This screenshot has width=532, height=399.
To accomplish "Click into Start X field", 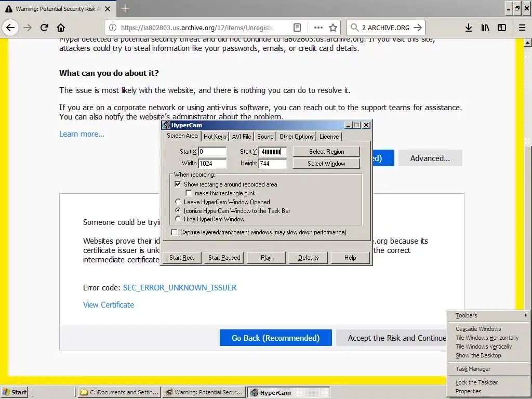I will coord(212,152).
